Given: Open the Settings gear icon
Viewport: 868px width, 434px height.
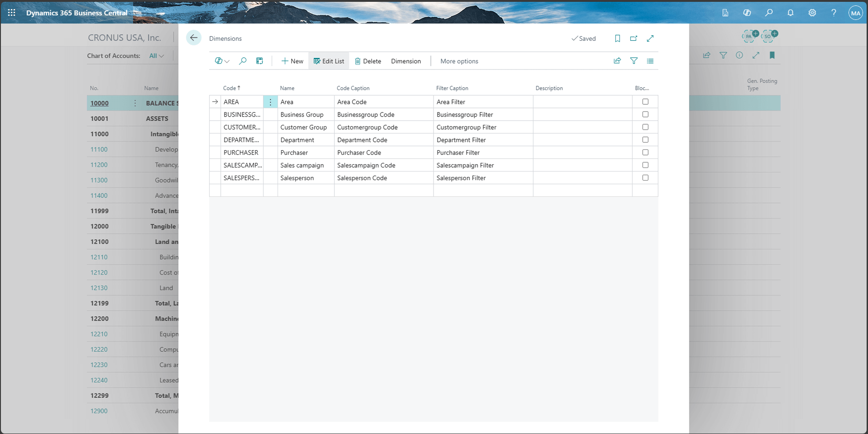Looking at the screenshot, I should tap(812, 13).
